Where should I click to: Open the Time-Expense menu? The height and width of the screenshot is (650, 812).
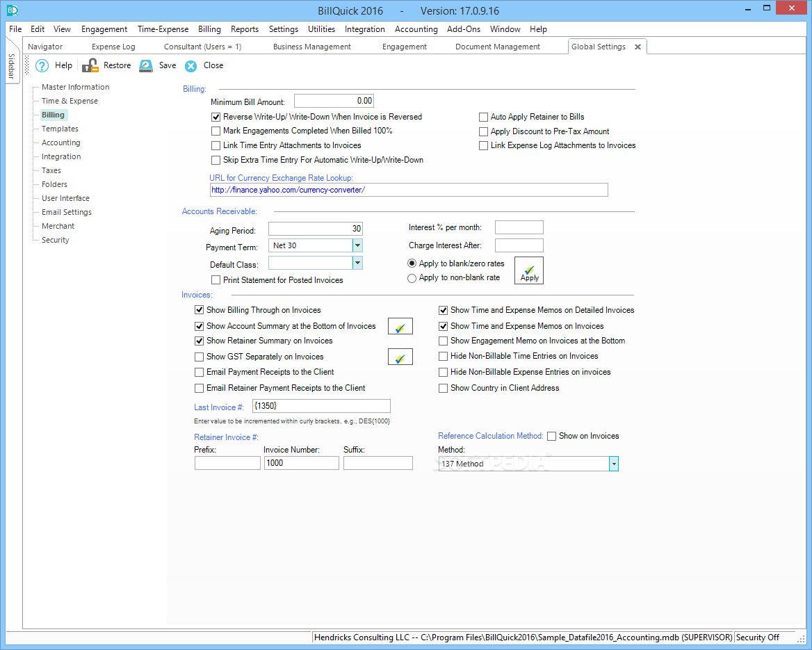click(163, 29)
